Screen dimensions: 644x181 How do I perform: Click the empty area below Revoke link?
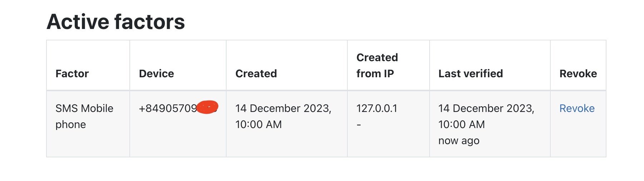(578, 136)
